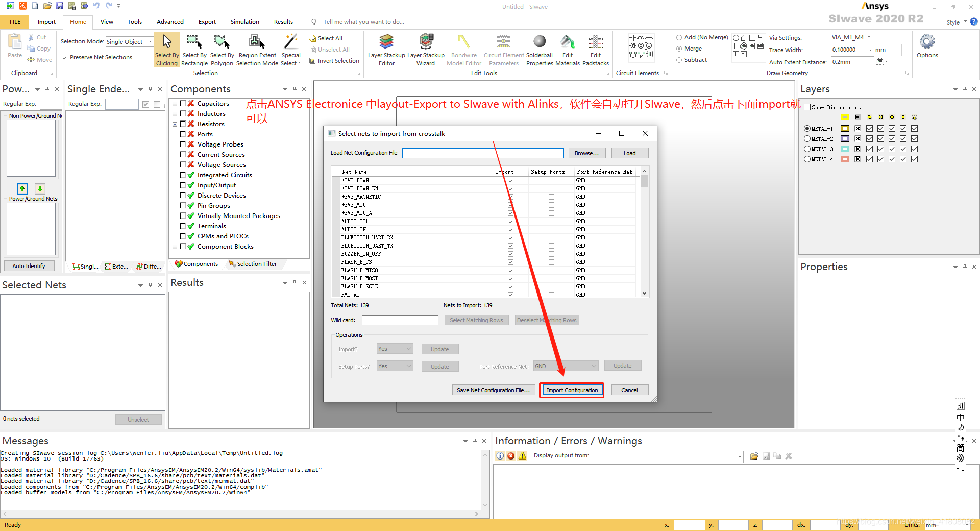This screenshot has width=980, height=531.
Task: Click Invert Selection
Action: tap(334, 61)
